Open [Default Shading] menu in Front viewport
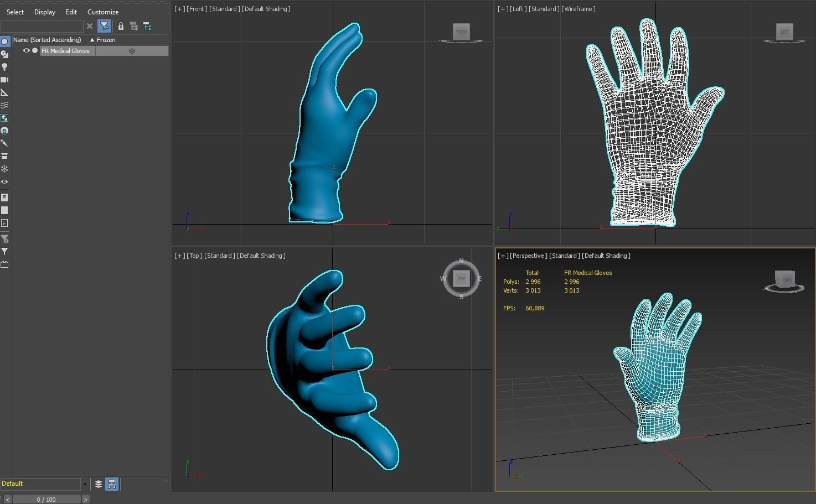 (266, 9)
